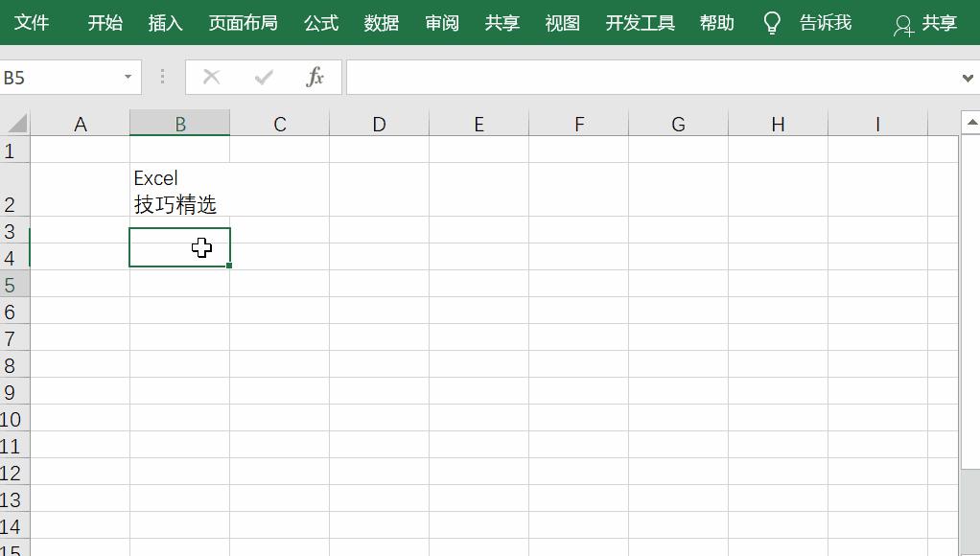Expand the formula bar with the chevron

pos(969,78)
